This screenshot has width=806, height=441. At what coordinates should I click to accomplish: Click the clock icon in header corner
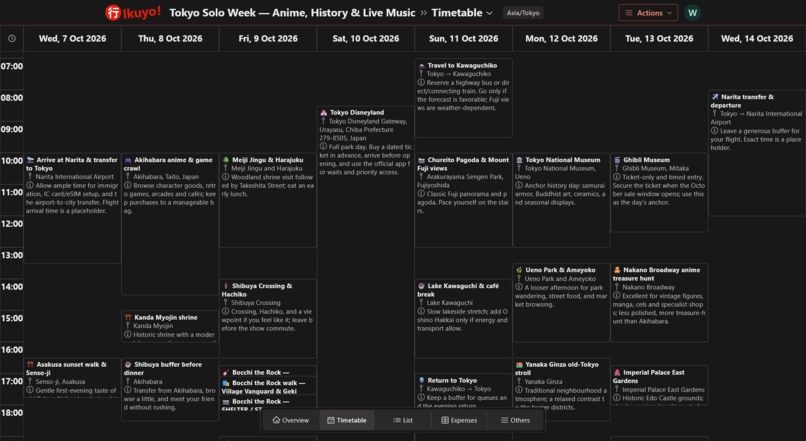12,39
